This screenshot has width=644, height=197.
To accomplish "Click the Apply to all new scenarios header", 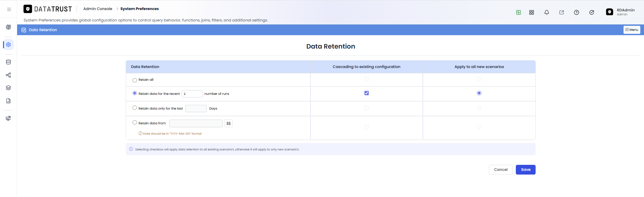I will [x=479, y=67].
